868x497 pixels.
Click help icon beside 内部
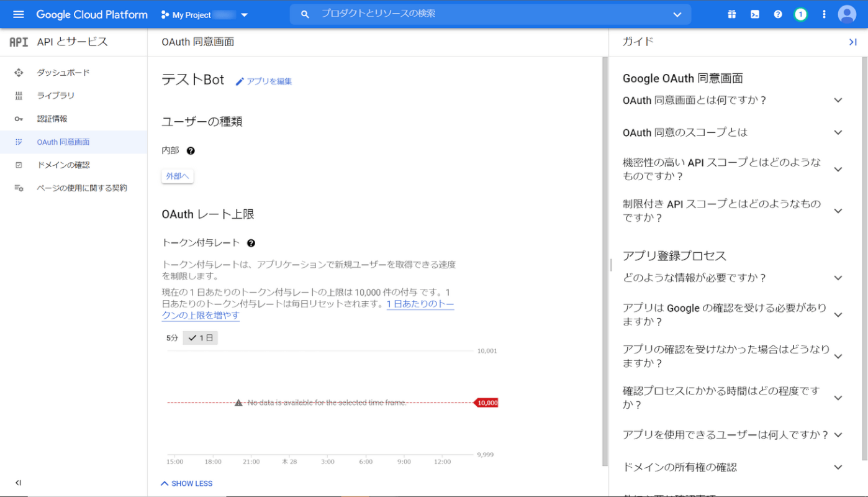(191, 150)
